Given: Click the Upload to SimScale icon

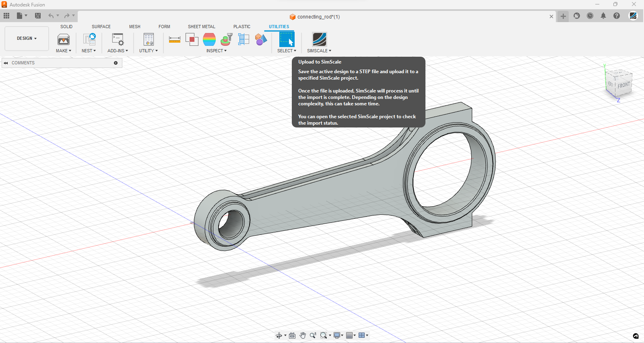Looking at the screenshot, I should [319, 39].
